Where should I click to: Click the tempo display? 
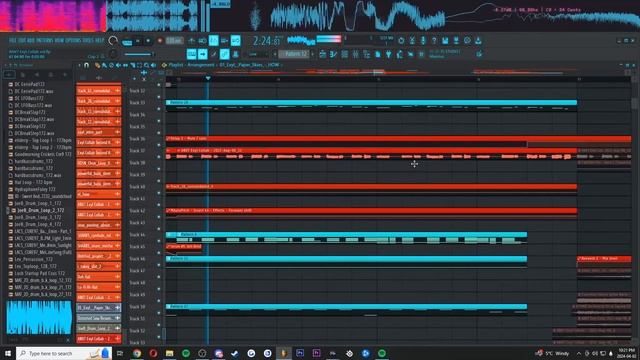pyautogui.click(x=174, y=41)
